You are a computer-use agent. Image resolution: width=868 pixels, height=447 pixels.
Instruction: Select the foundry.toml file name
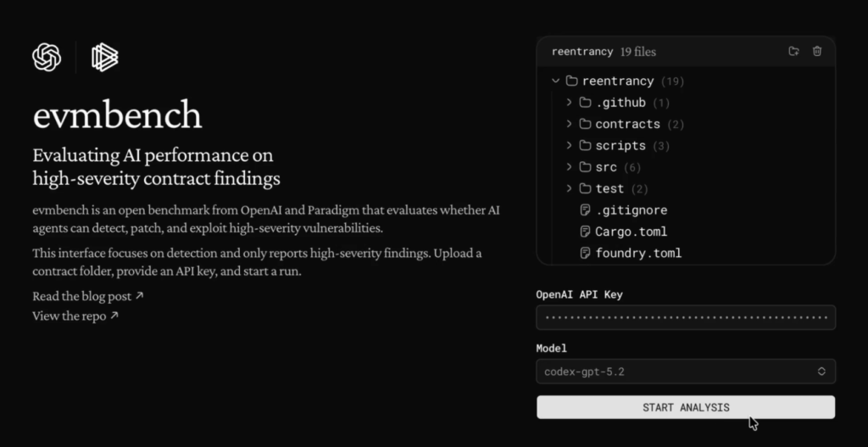[638, 253]
